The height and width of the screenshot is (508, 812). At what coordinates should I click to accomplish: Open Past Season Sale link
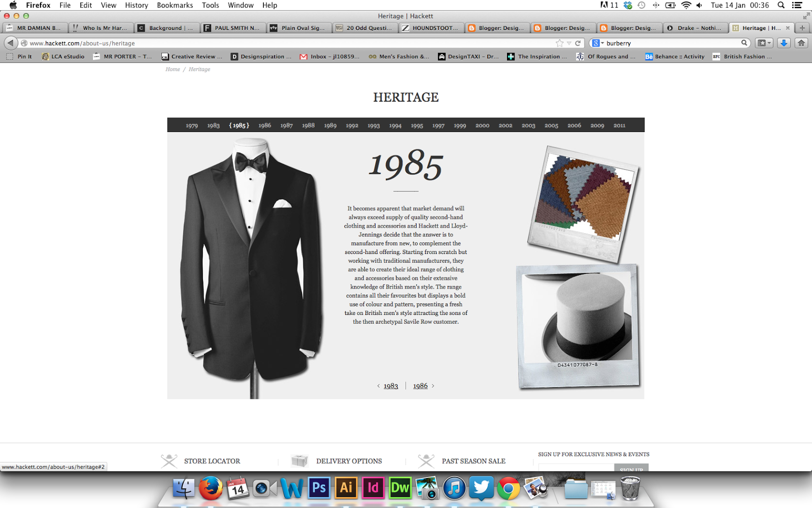coord(473,461)
